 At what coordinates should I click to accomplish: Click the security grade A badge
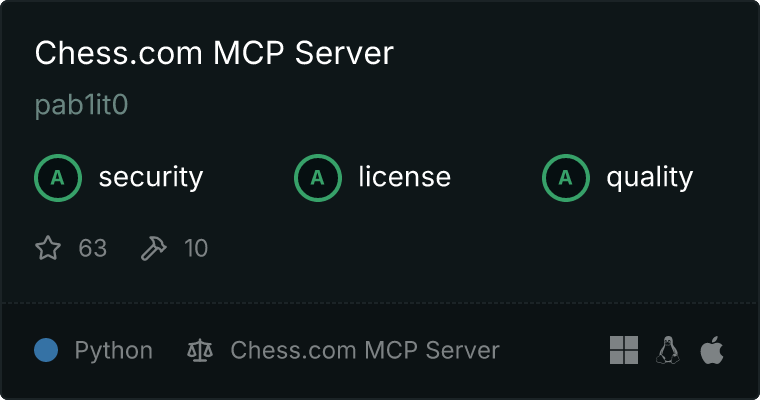click(x=58, y=178)
